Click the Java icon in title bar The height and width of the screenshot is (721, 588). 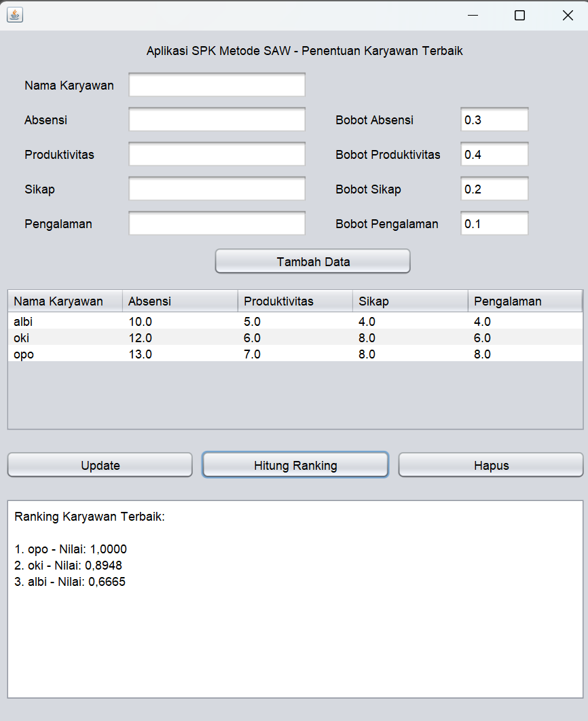coord(15,15)
